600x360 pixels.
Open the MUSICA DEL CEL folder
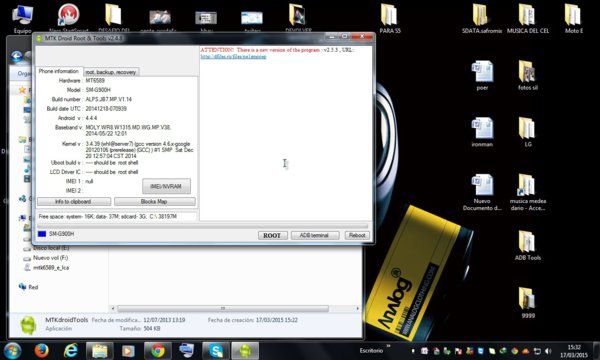tap(528, 18)
